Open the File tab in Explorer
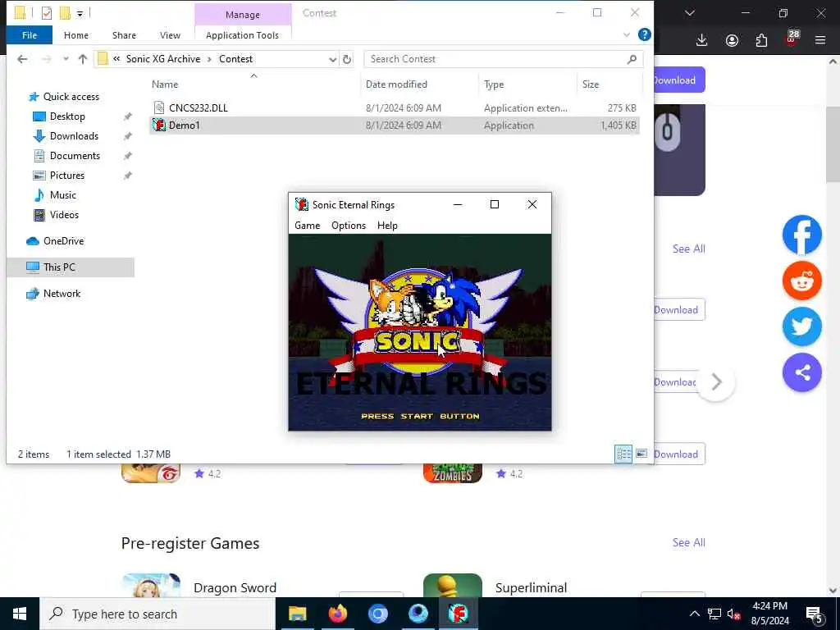840x630 pixels. tap(30, 35)
